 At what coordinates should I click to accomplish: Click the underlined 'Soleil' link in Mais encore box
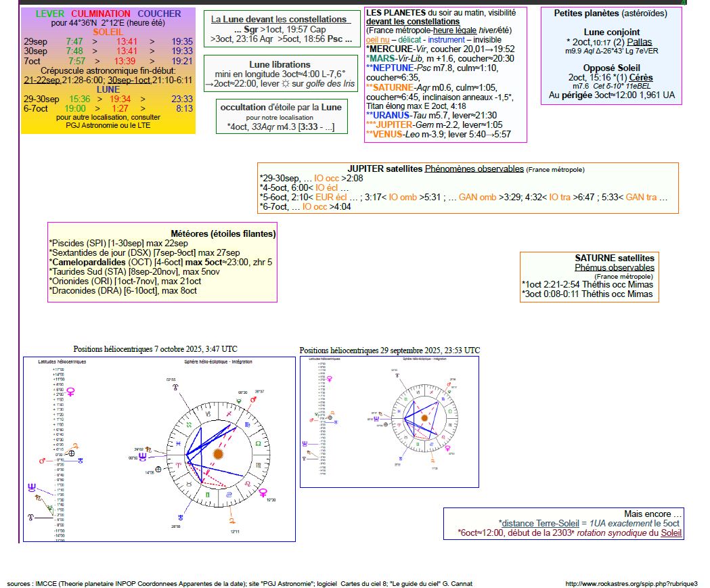coord(671,533)
